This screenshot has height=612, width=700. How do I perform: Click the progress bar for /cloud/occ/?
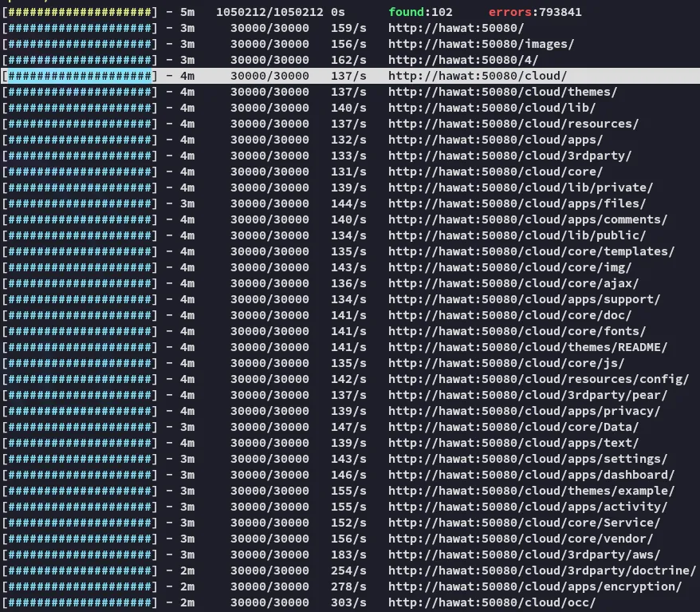[80, 602]
